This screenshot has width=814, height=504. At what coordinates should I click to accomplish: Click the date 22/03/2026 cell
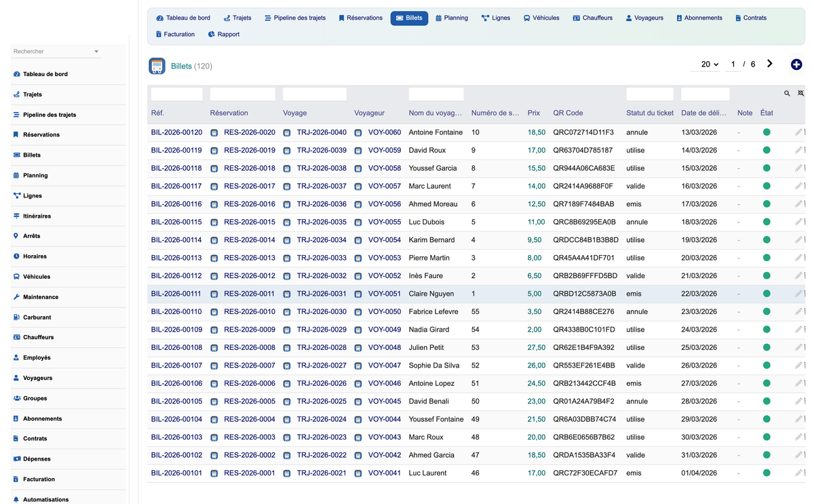pos(699,294)
